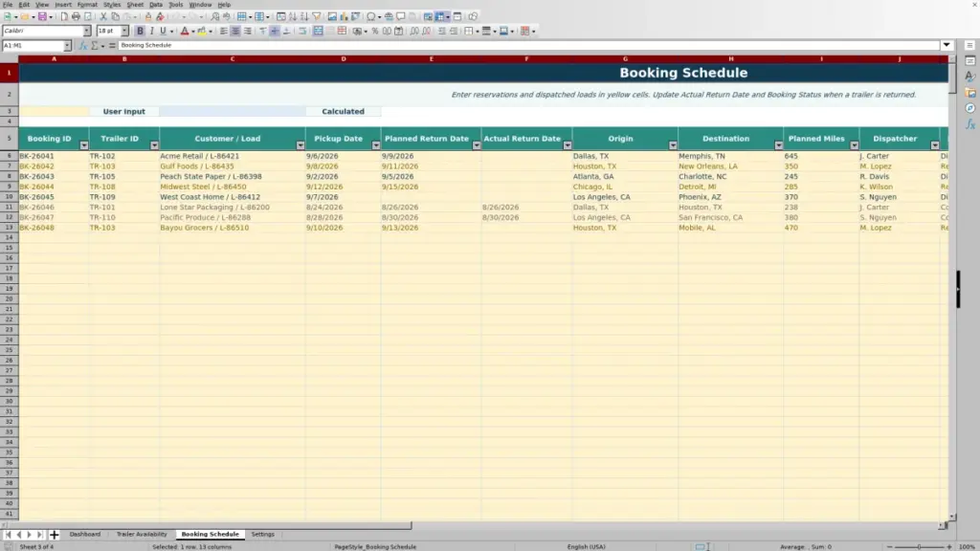Click the Align Right icon

pos(248,31)
